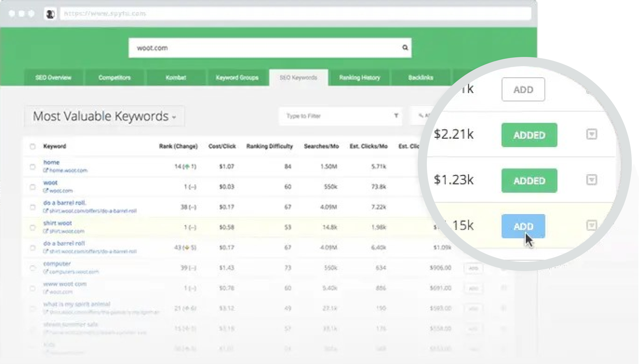This screenshot has height=364, width=639.
Task: Open external link icon beside computers.woot.com
Action: (46, 272)
